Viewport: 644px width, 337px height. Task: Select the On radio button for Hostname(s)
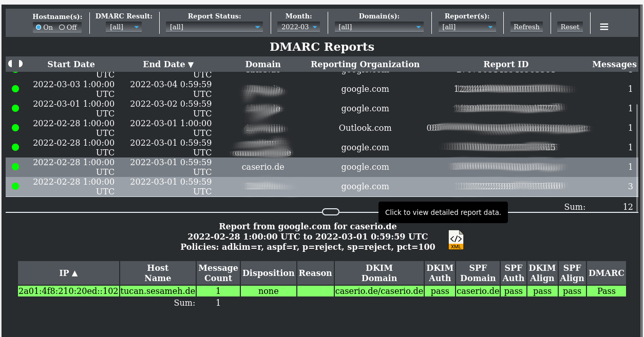37,27
